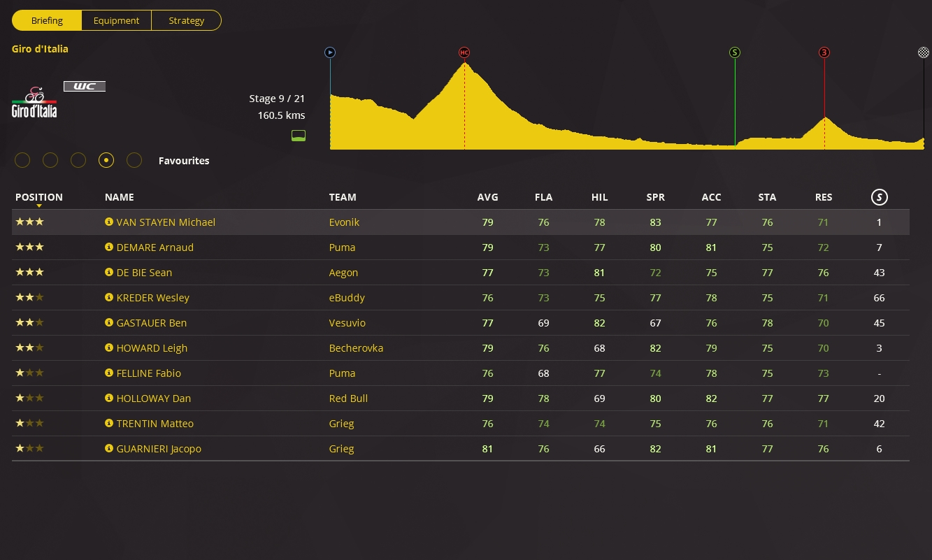The image size is (932, 560).
Task: Select the checkered finish flag marker
Action: pyautogui.click(x=924, y=52)
